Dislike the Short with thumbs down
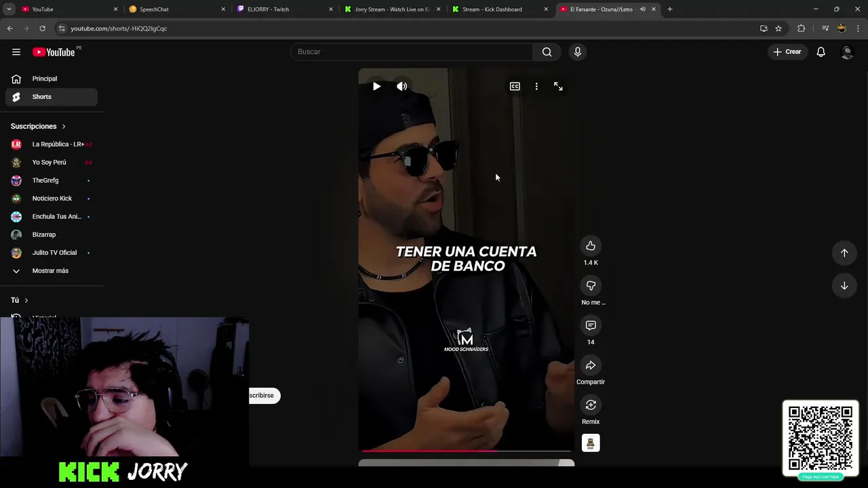Viewport: 868px width, 488px height. [591, 286]
